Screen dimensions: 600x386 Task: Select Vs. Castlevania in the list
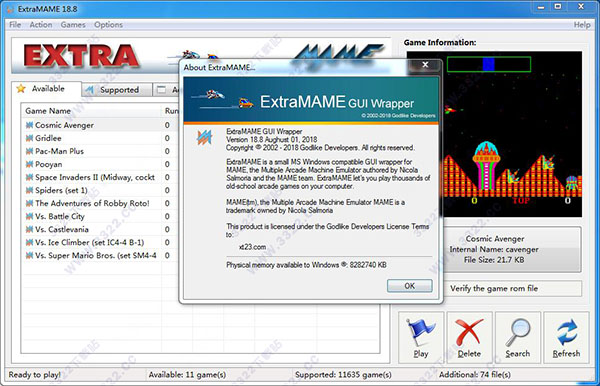62,229
